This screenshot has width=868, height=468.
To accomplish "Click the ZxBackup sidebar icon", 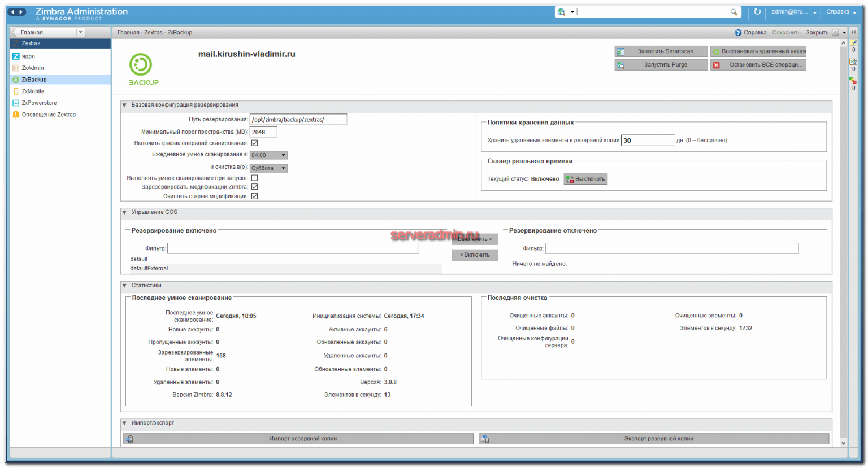I will pyautogui.click(x=16, y=80).
